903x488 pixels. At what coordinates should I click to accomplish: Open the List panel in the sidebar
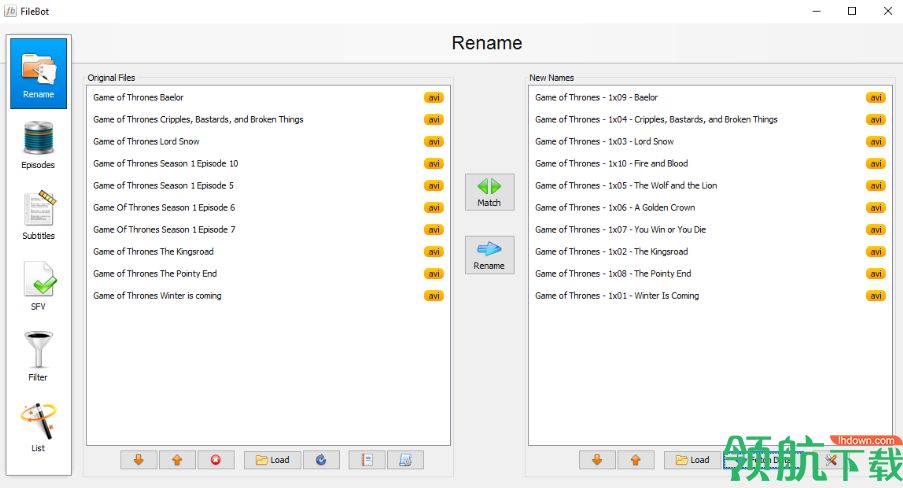(39, 428)
